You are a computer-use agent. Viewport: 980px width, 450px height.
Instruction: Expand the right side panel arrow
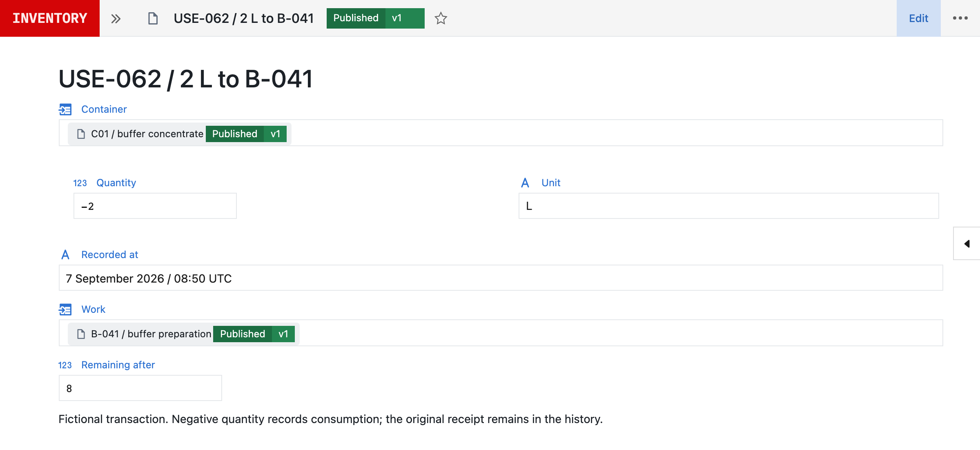967,243
